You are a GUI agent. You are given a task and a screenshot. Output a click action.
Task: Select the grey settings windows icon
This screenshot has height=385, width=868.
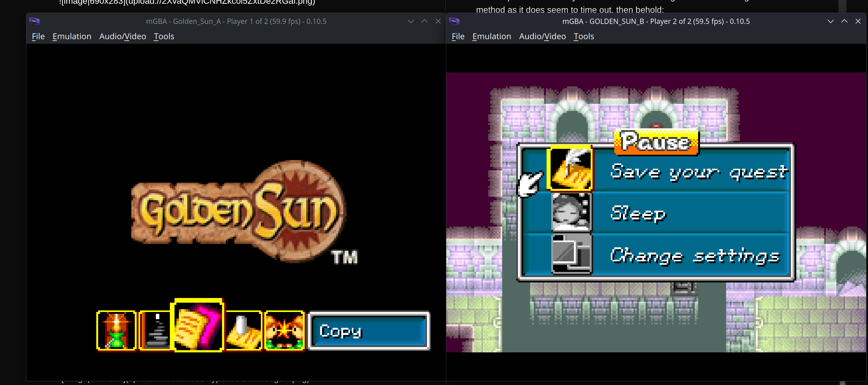pyautogui.click(x=571, y=254)
